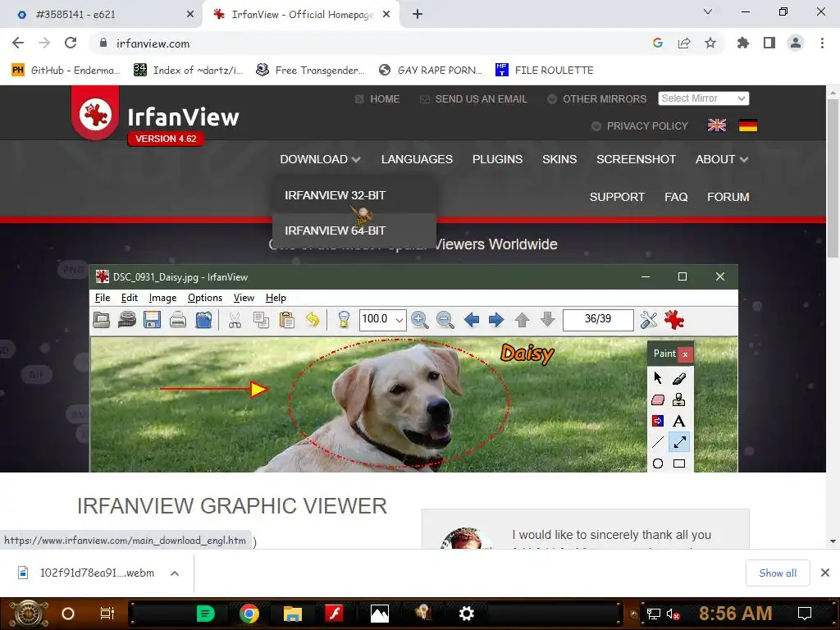
Task: Open the LANGUAGES menu item
Action: pyautogui.click(x=417, y=159)
